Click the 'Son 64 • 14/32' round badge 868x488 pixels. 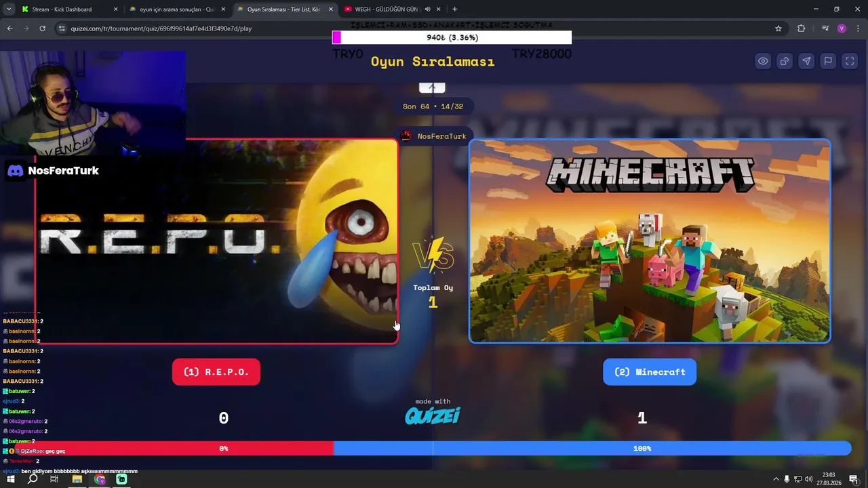pyautogui.click(x=433, y=106)
